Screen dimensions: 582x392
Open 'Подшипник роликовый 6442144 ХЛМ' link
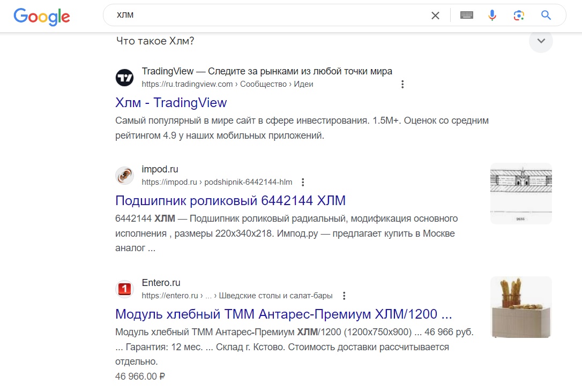pyautogui.click(x=230, y=201)
